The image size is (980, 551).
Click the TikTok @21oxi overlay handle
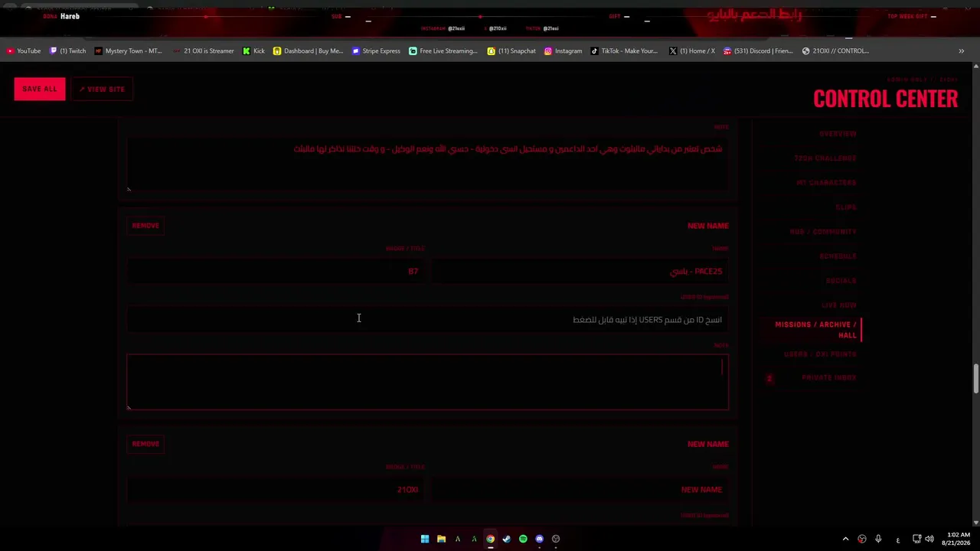pos(550,28)
